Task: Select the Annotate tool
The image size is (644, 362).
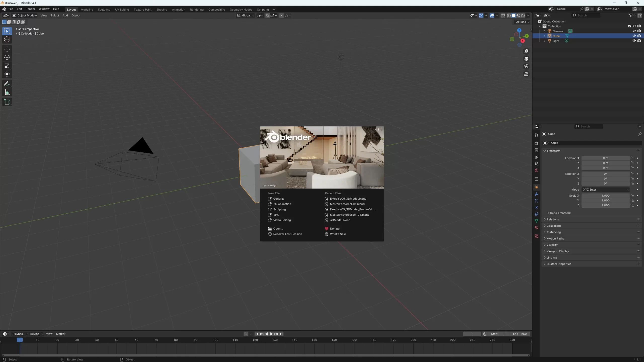Action: pos(7,84)
